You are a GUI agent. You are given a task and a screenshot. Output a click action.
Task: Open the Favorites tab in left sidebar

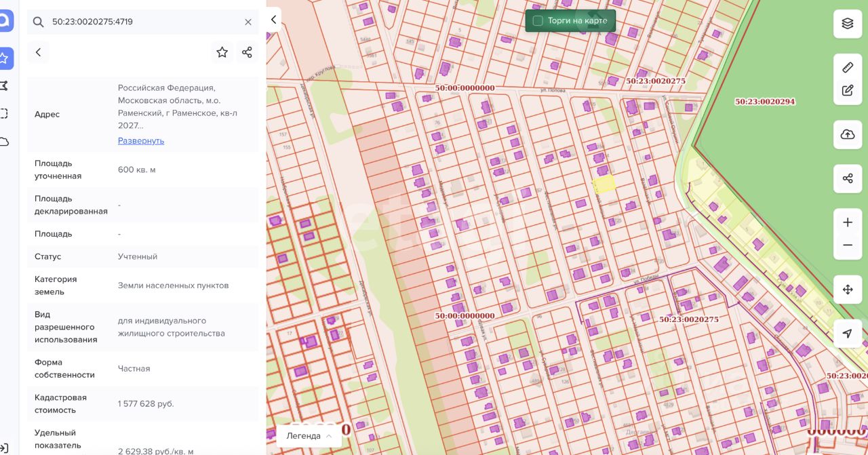pos(4,58)
